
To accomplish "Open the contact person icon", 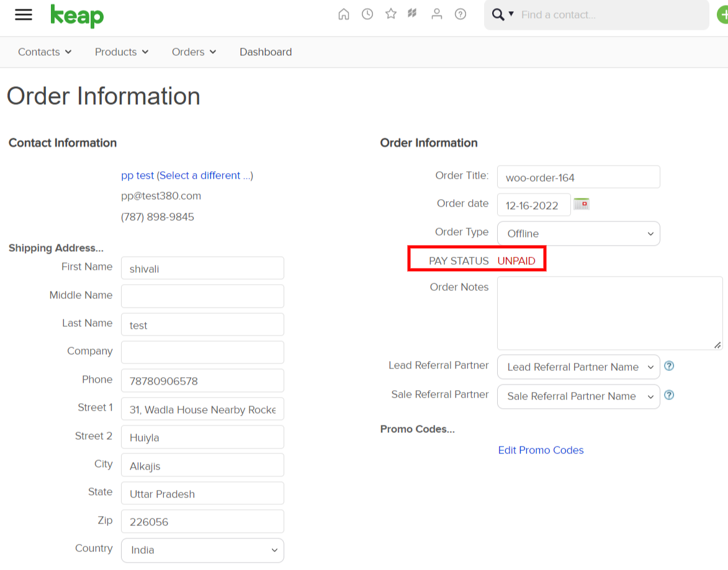I will [436, 14].
